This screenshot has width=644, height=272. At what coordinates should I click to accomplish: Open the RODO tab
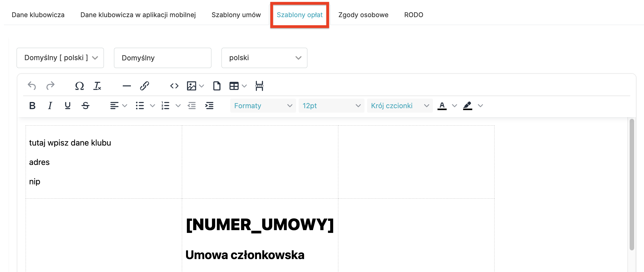pos(413,15)
